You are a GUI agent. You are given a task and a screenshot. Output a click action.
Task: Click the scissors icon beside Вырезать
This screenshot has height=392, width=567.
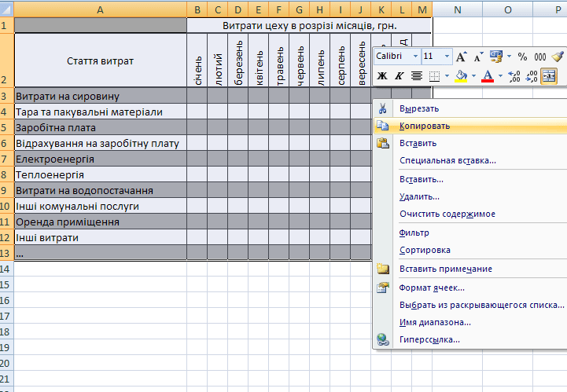pos(382,108)
